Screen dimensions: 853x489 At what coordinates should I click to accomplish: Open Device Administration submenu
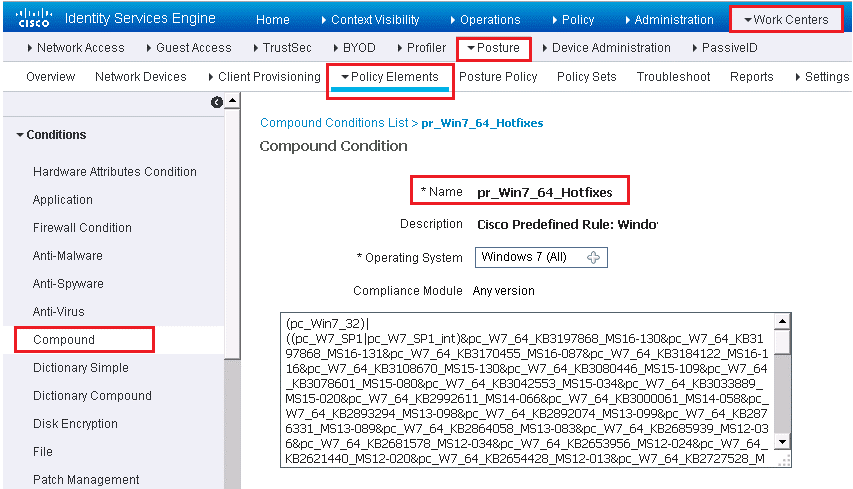pyautogui.click(x=607, y=48)
